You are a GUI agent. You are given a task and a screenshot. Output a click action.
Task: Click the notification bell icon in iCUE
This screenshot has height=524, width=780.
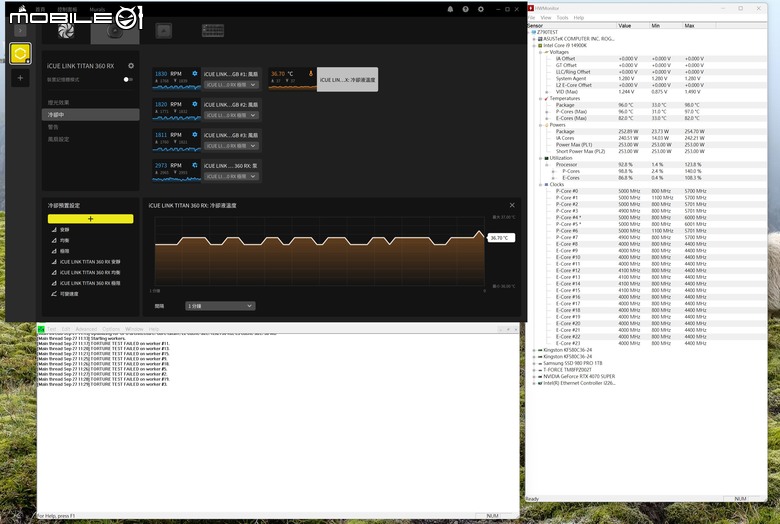450,9
